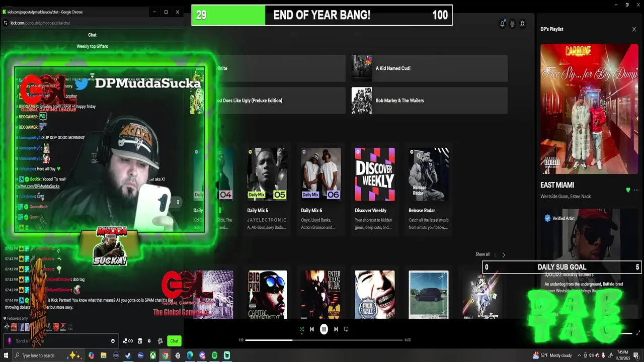Open Bob Marley & The Wailers tile
Image resolution: width=644 pixels, height=362 pixels.
(429, 101)
